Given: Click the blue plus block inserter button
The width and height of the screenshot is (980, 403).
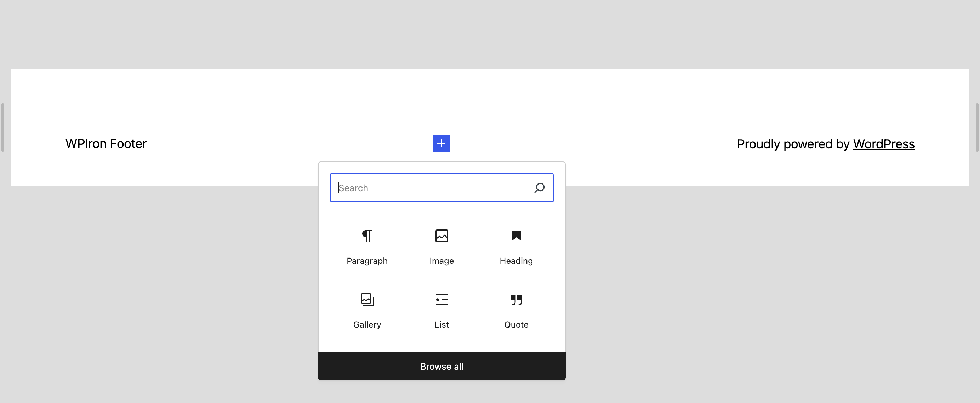Looking at the screenshot, I should tap(441, 143).
